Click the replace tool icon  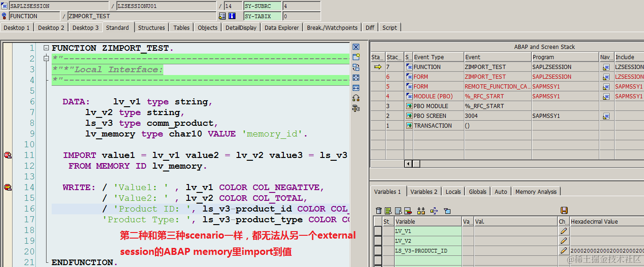(356, 68)
